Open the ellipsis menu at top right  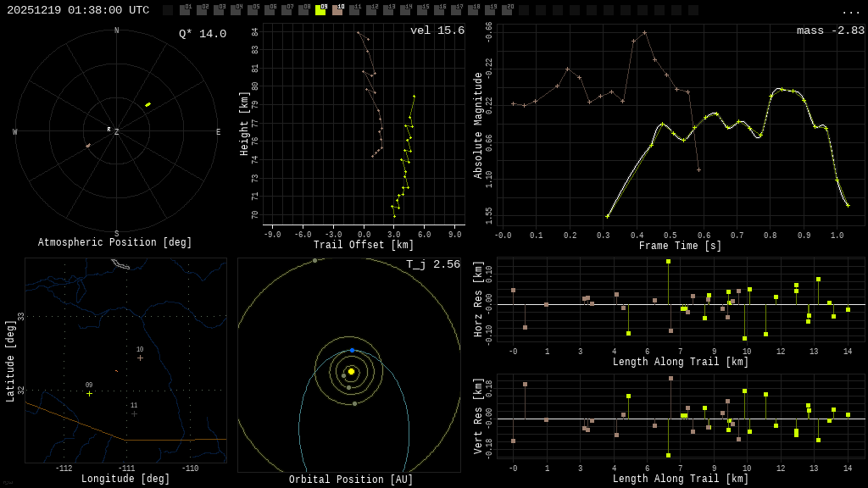pyautogui.click(x=850, y=11)
